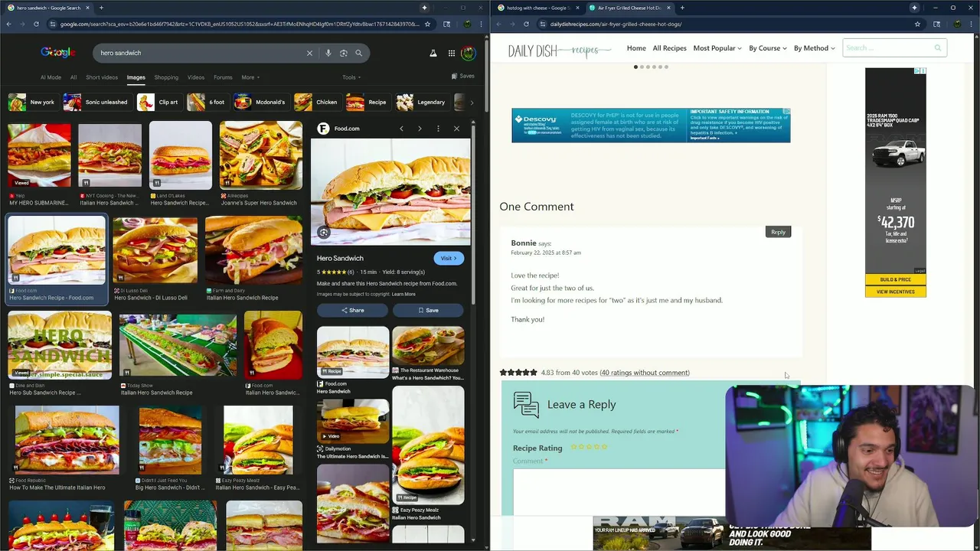980x551 pixels.
Task: Set first star of Recipe Rating
Action: click(573, 446)
